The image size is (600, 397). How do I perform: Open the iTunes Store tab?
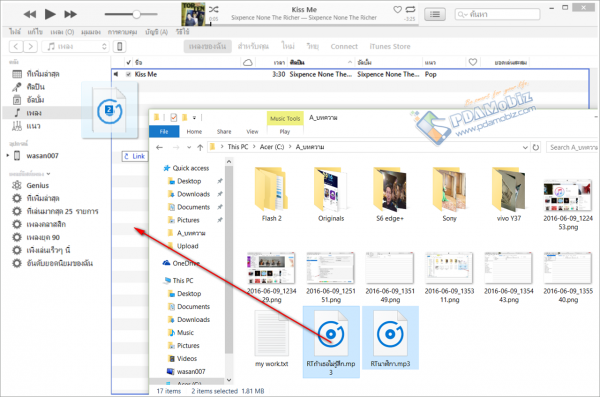[x=390, y=47]
